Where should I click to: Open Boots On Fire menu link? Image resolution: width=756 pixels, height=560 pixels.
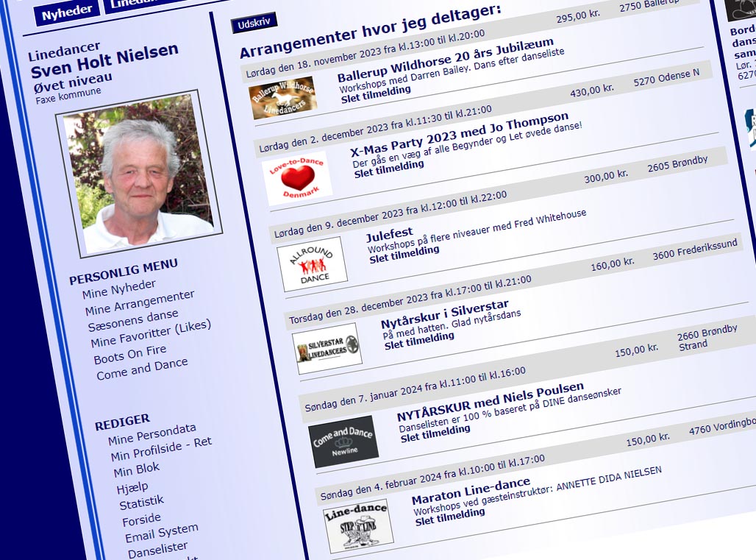[130, 354]
